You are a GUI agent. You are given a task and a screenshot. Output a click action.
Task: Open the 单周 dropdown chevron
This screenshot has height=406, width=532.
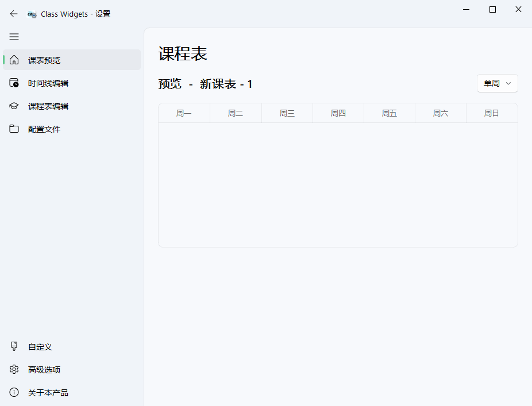508,83
